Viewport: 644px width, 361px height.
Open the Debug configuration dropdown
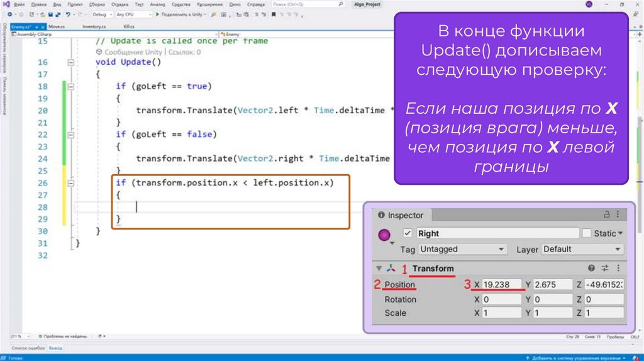pyautogui.click(x=101, y=14)
